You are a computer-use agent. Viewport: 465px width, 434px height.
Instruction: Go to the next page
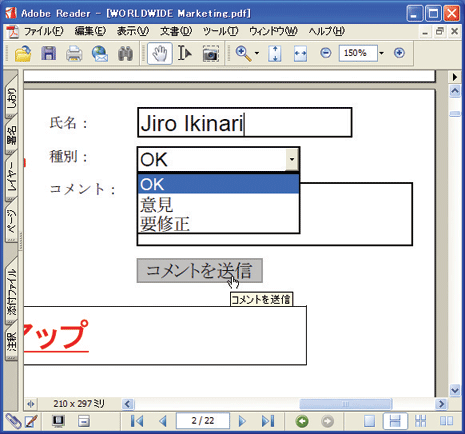pyautogui.click(x=243, y=421)
